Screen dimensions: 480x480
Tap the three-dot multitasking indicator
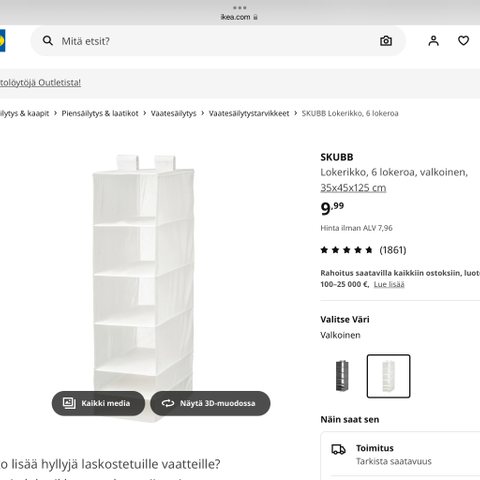point(240,7)
